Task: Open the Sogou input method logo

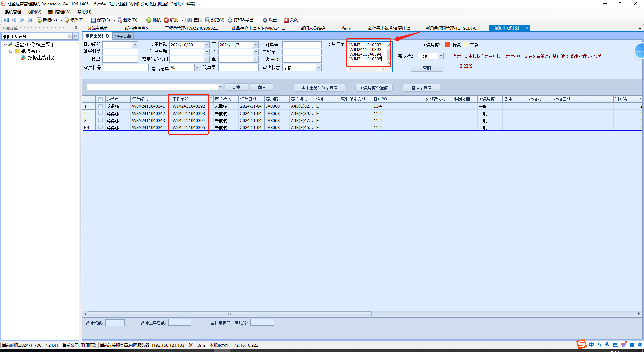Action: click(x=582, y=344)
